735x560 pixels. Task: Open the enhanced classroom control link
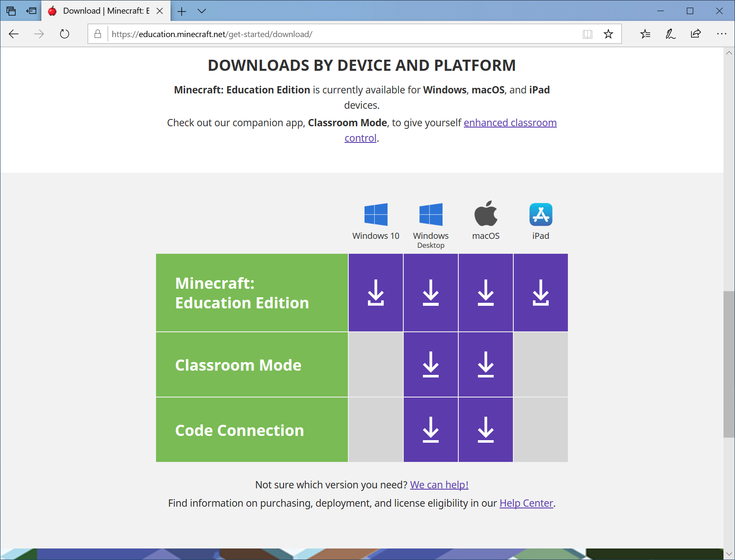(510, 123)
